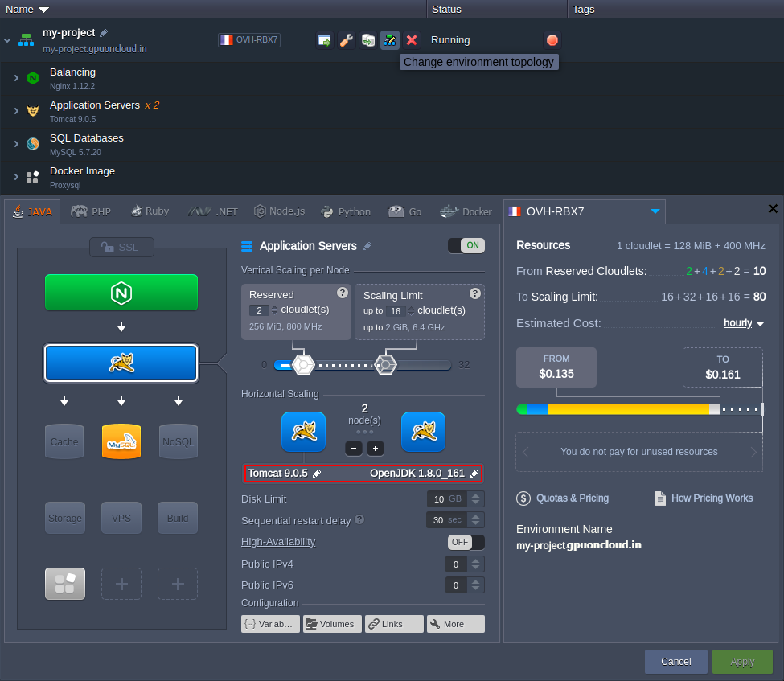Open the OVH-RBX7 region dropdown
The height and width of the screenshot is (681, 784).
tap(655, 211)
